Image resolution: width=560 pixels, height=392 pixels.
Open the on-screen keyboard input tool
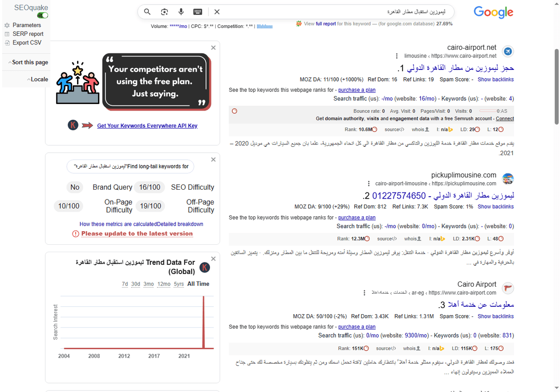[x=198, y=12]
